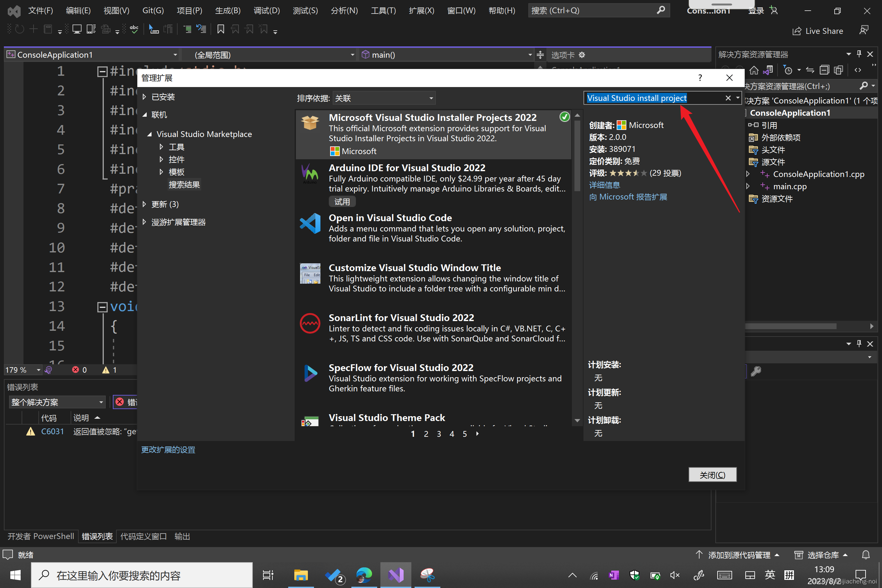The image size is (882, 588).
Task: Go to page 2 of search results
Action: tap(426, 434)
